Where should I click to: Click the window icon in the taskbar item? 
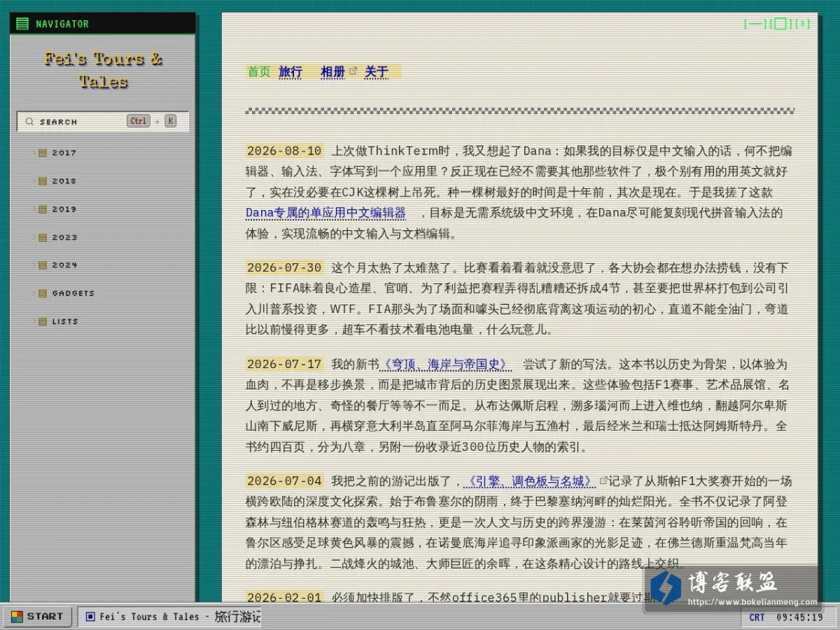pos(90,617)
